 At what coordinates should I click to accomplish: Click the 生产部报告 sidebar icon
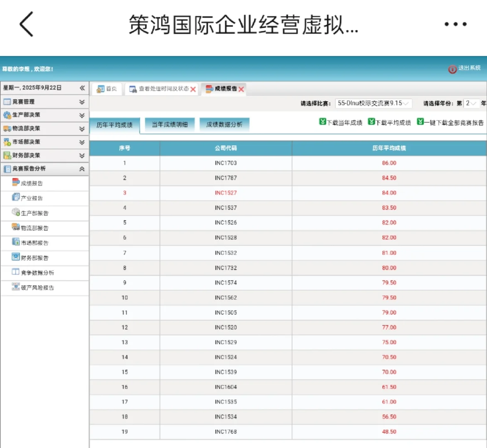(x=15, y=212)
